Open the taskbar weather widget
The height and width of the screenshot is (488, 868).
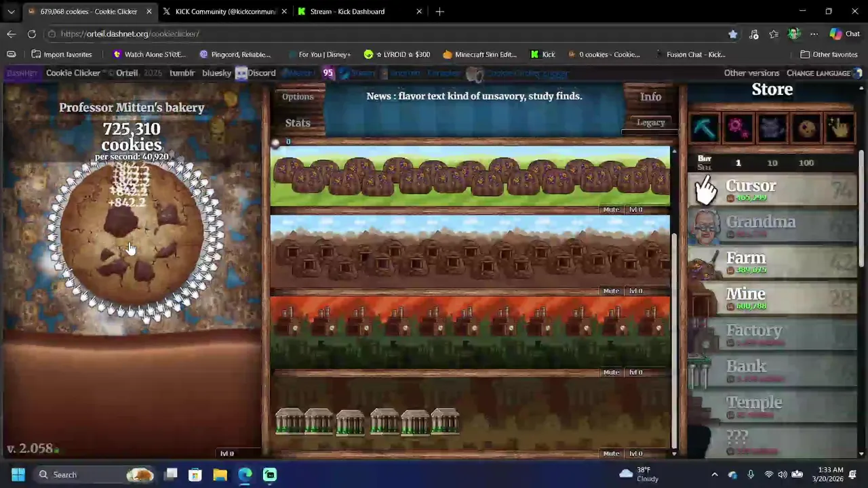[x=639, y=474]
